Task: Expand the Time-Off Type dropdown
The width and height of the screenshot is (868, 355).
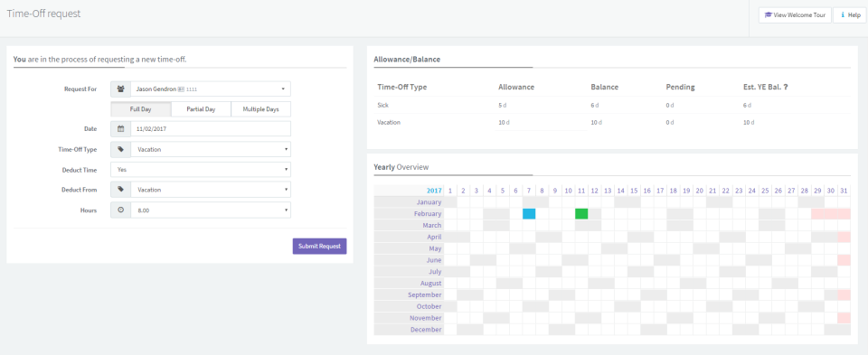Action: (211, 149)
